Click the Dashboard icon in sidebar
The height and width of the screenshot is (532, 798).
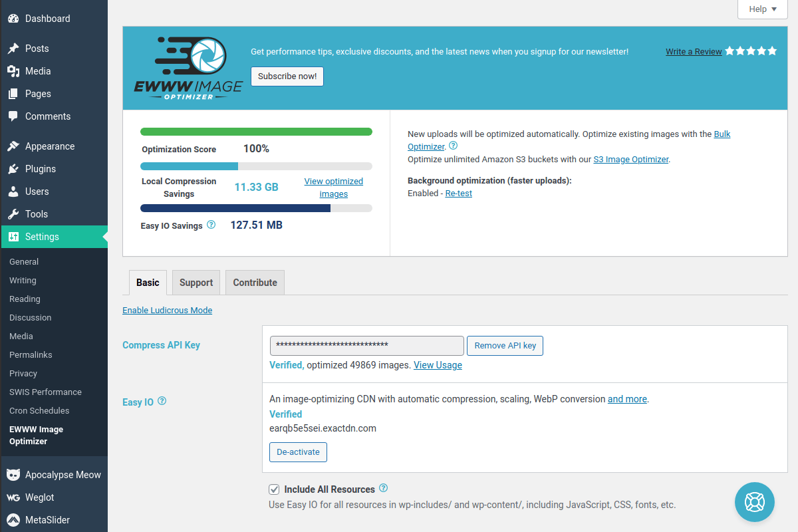(13, 19)
